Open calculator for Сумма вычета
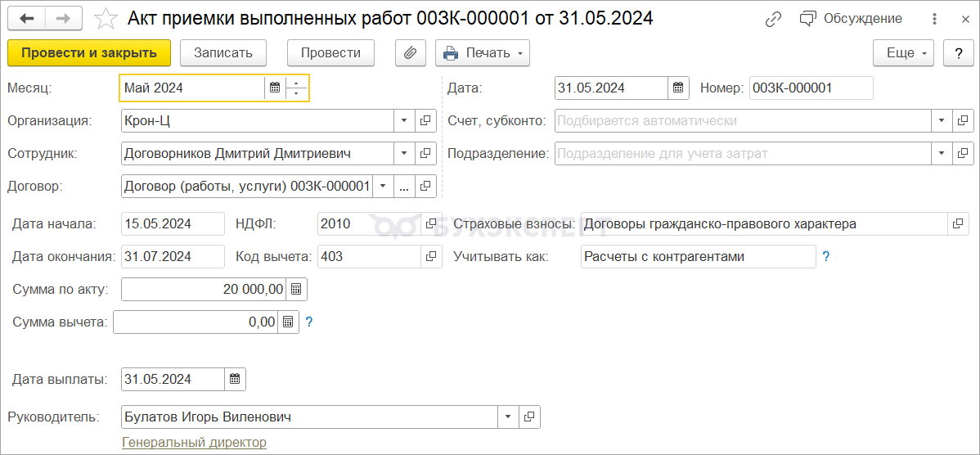Image resolution: width=980 pixels, height=455 pixels. pos(288,322)
